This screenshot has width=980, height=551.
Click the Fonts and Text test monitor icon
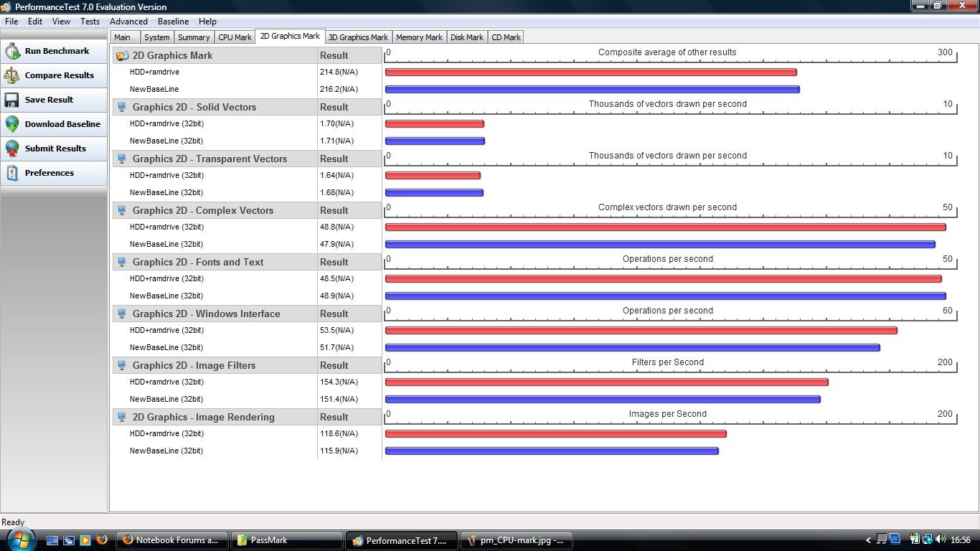[122, 262]
